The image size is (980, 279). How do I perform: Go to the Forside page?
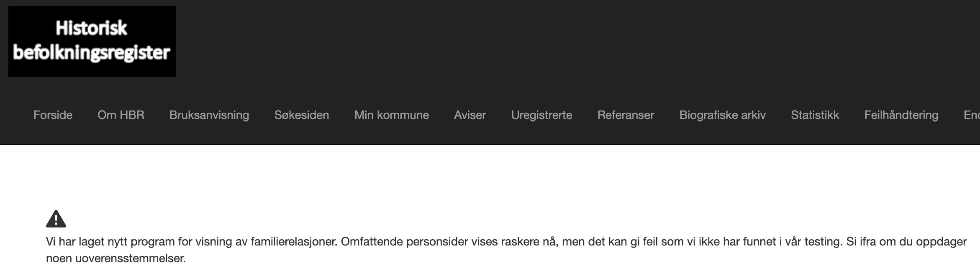(53, 115)
